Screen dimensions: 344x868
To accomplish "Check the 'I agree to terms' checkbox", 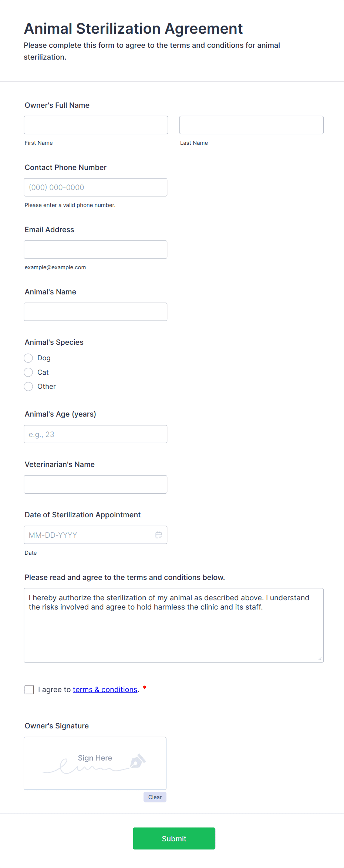I will [29, 690].
